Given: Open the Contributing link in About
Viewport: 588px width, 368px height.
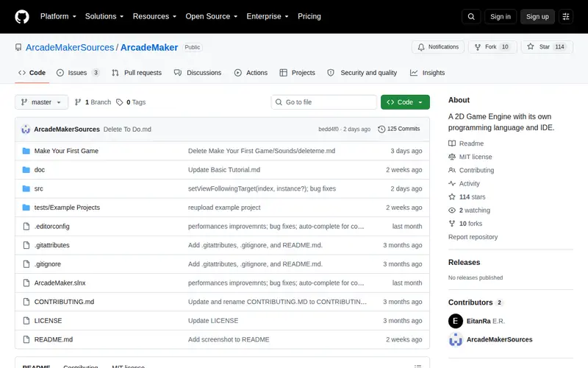Looking at the screenshot, I should [471, 170].
